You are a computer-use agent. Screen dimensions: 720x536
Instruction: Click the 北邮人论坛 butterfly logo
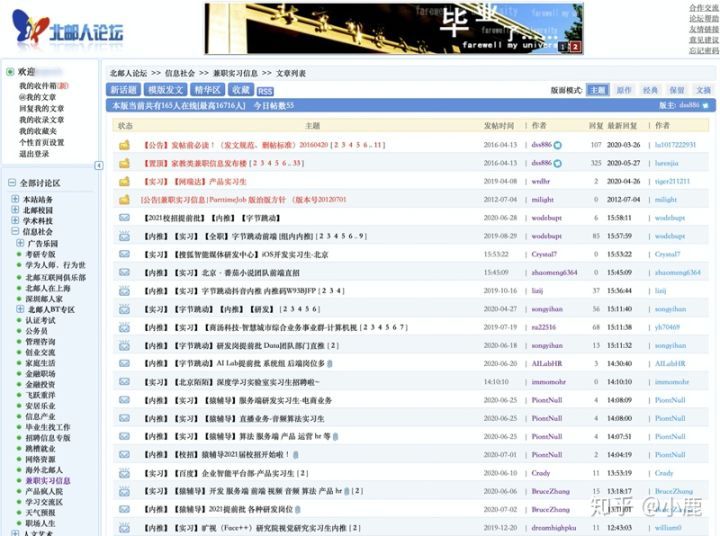coord(68,28)
